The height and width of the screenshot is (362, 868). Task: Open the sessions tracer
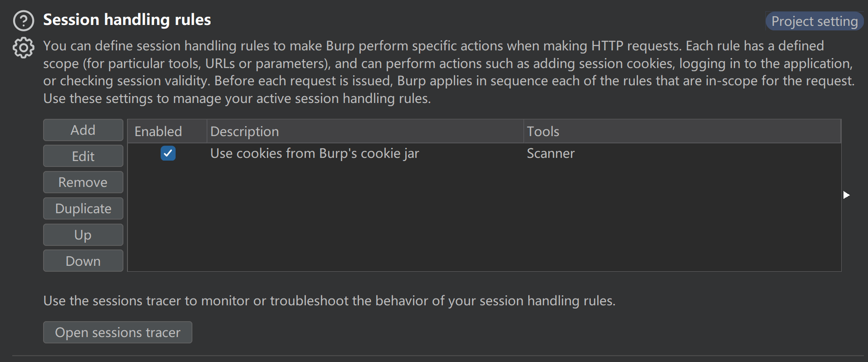[118, 333]
